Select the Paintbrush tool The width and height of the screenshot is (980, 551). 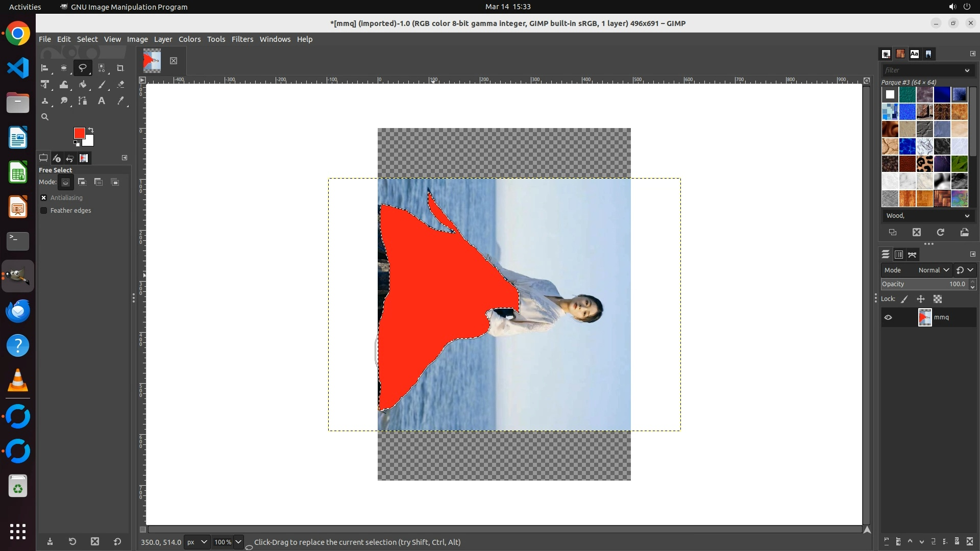tap(102, 85)
